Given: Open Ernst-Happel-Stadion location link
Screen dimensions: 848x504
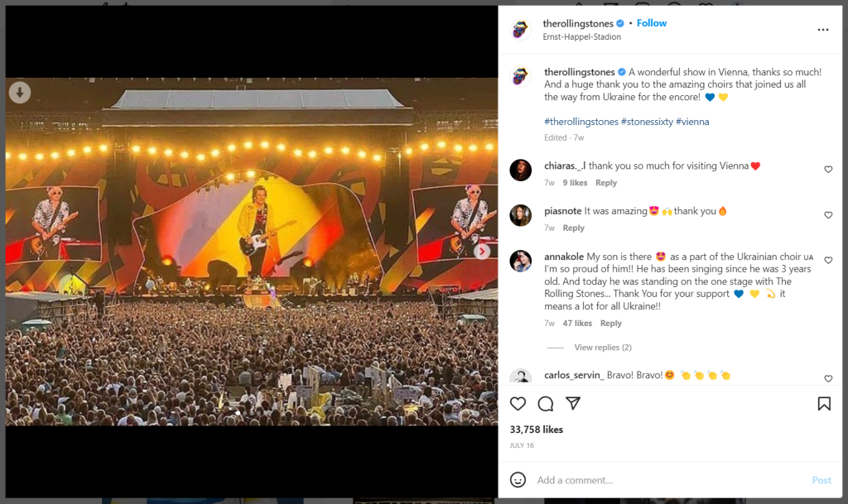Looking at the screenshot, I should pos(581,37).
